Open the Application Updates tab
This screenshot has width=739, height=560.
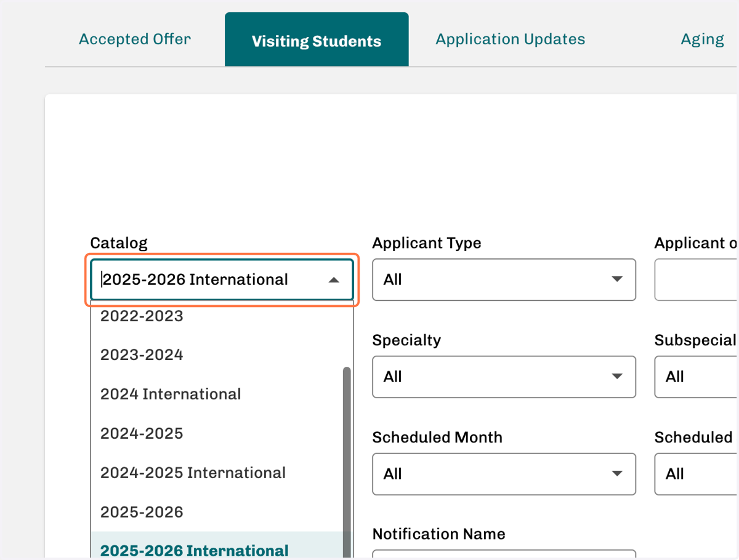pos(511,39)
